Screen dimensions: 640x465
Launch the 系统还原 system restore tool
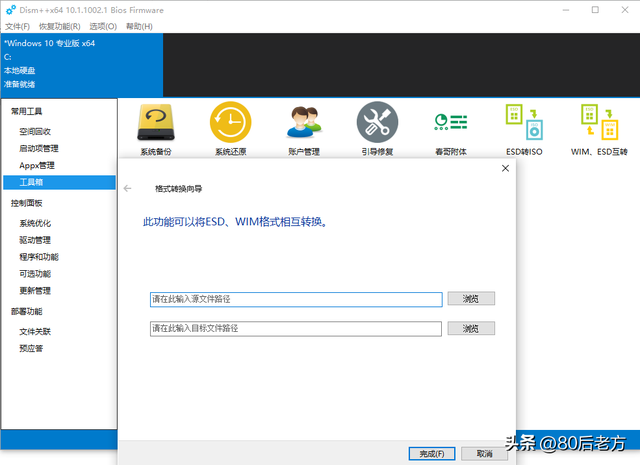click(231, 122)
